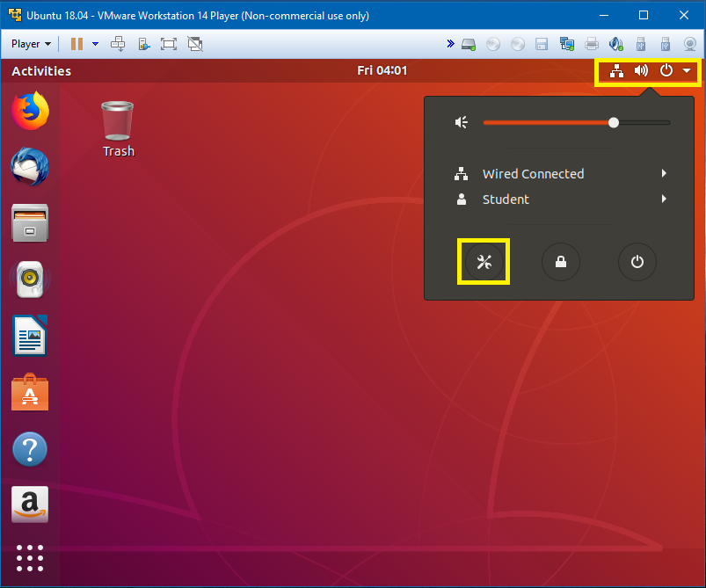Screen dimensions: 706x588
Task: Click the second USB device icon
Action: pyautogui.click(x=666, y=44)
